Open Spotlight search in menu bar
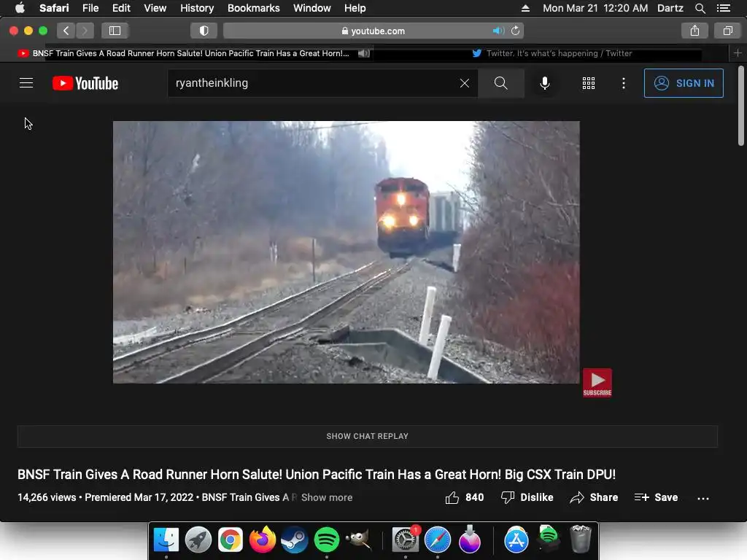Image resolution: width=747 pixels, height=560 pixels. tap(700, 8)
